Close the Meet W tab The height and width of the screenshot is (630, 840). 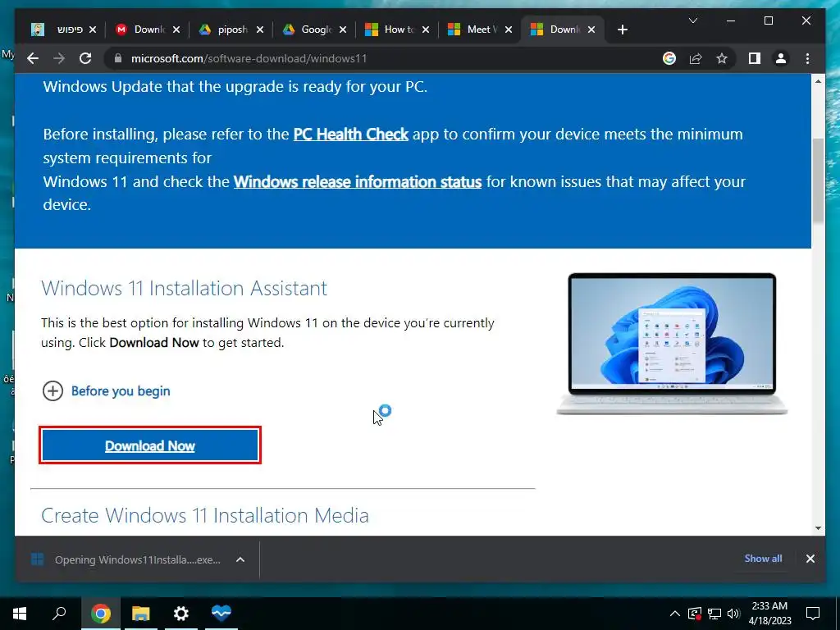[509, 30]
